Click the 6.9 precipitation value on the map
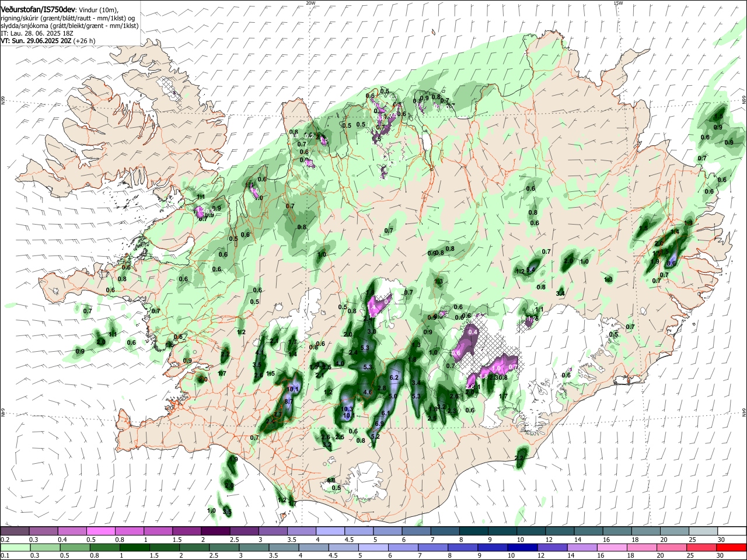Viewport: 747px width, 560px height. [379, 423]
